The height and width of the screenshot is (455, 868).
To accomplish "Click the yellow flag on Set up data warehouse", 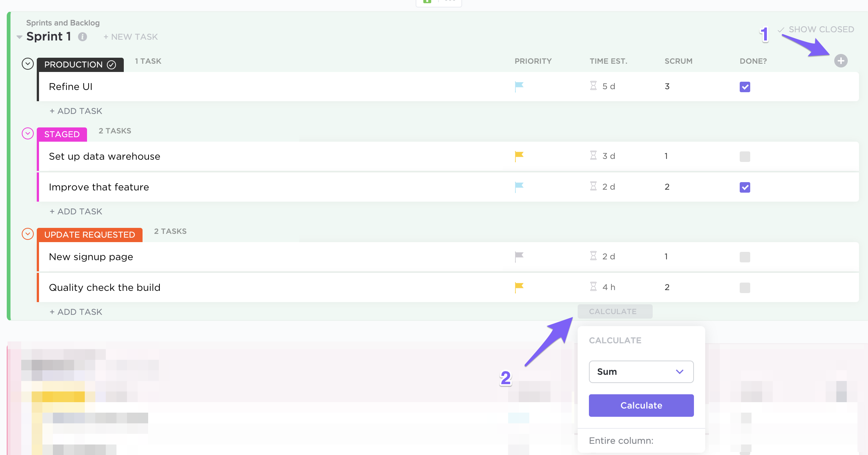I will 519,156.
